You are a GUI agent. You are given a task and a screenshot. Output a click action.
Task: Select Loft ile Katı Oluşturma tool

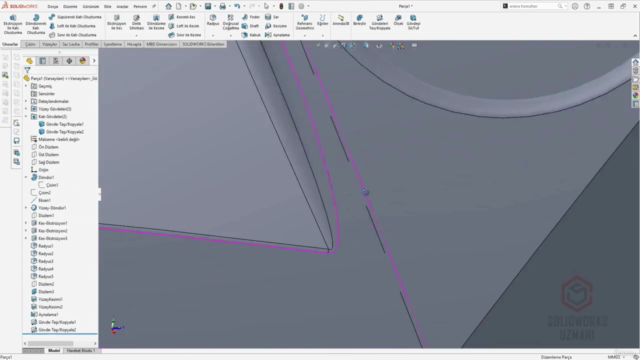click(x=72, y=26)
